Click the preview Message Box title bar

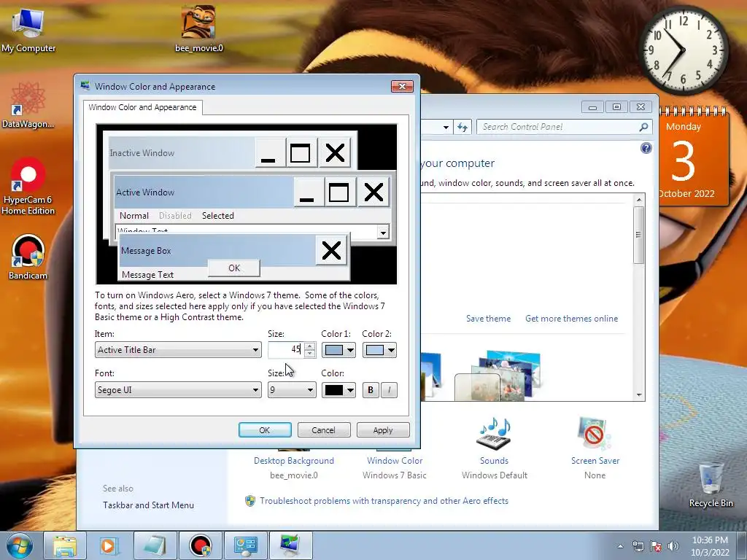tap(217, 251)
